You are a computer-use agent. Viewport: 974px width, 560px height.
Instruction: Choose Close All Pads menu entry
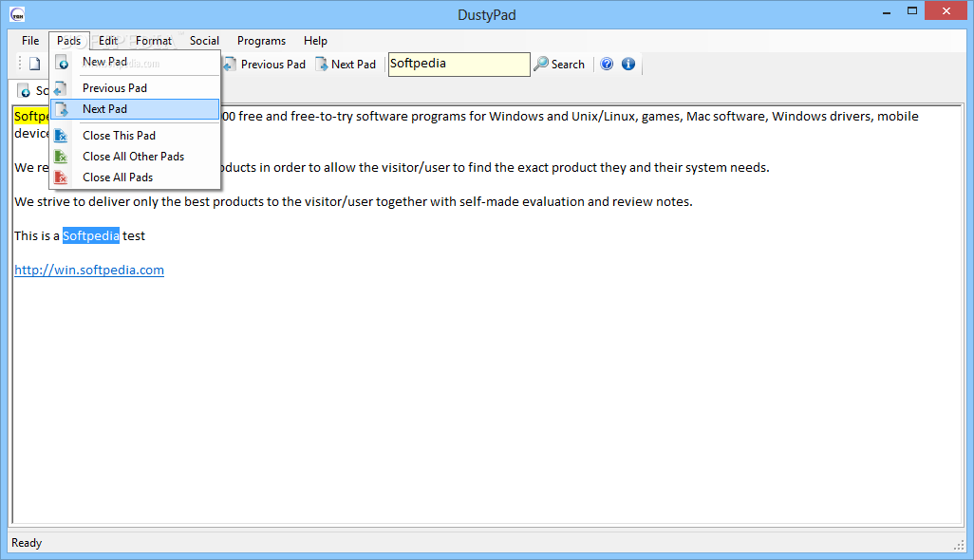click(x=135, y=177)
